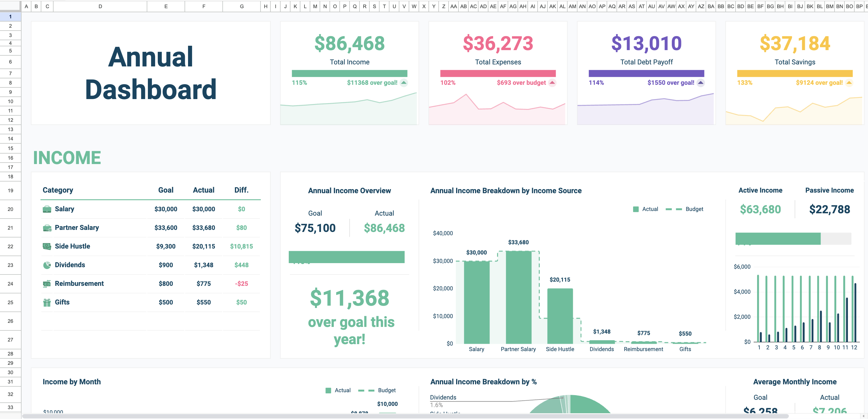Click Reimbursement diff -$25
The width and height of the screenshot is (868, 419).
(241, 284)
